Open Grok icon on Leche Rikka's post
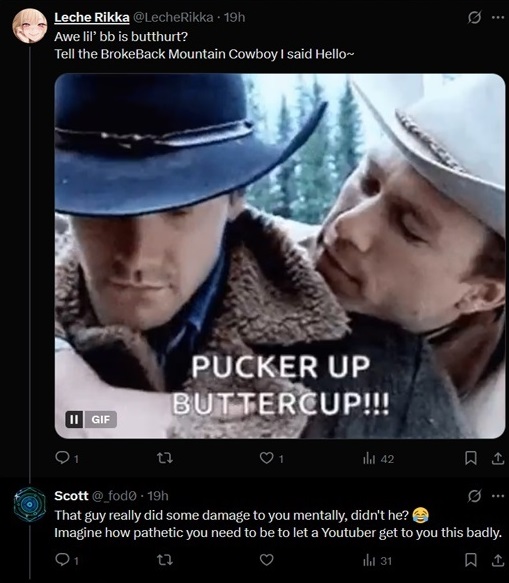The height and width of the screenshot is (583, 509). point(474,17)
